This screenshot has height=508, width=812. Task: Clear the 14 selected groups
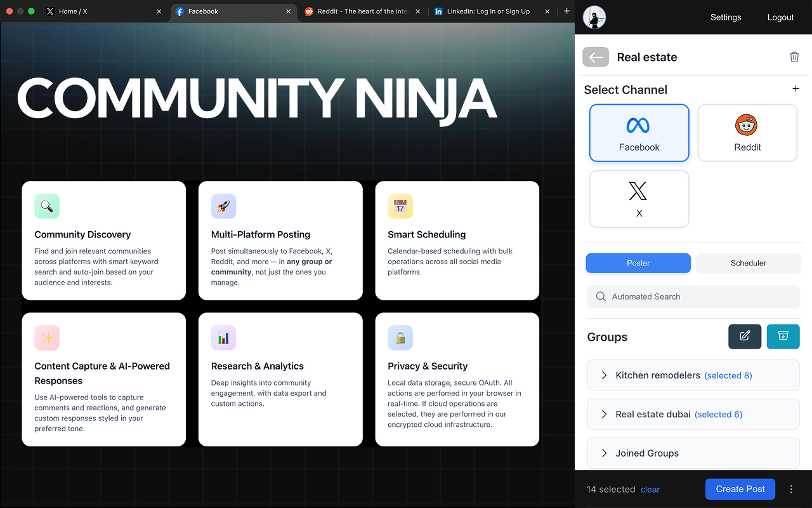650,489
